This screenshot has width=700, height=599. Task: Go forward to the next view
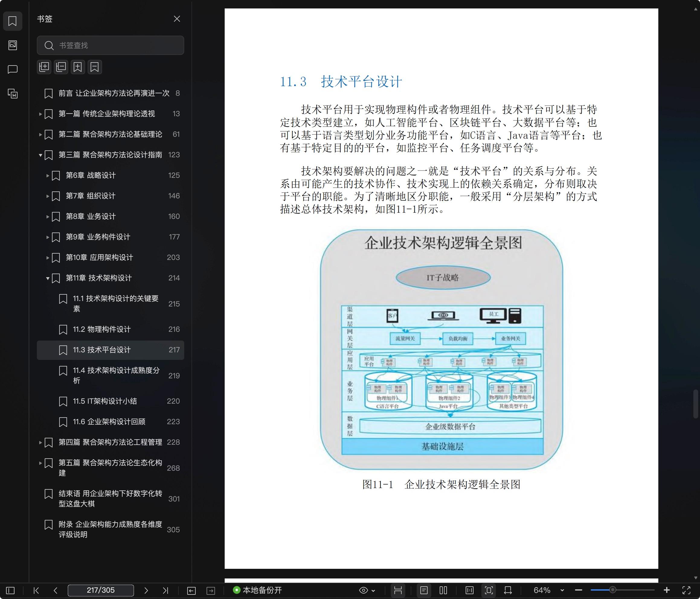coord(211,591)
